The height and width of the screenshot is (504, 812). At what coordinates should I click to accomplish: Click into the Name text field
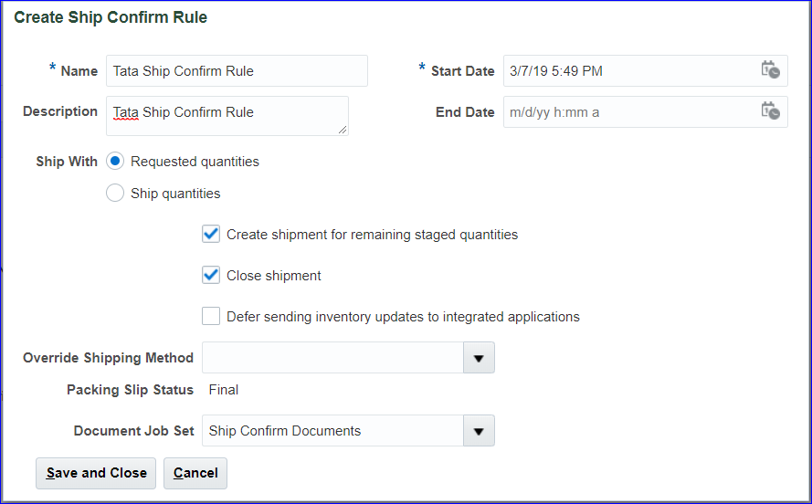[237, 71]
